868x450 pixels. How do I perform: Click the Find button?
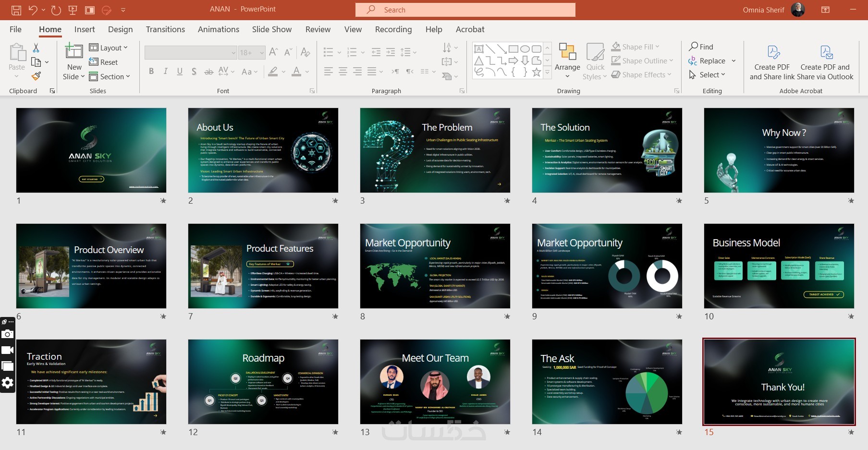point(701,47)
